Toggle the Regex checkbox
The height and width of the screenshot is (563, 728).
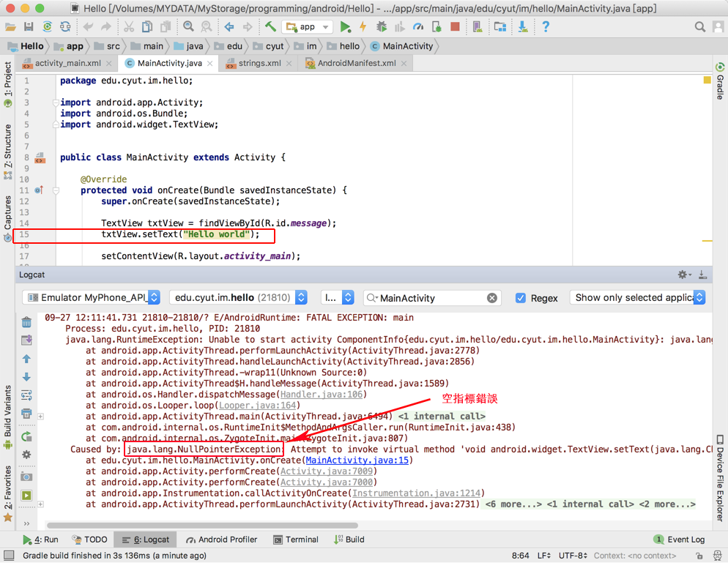tap(521, 298)
